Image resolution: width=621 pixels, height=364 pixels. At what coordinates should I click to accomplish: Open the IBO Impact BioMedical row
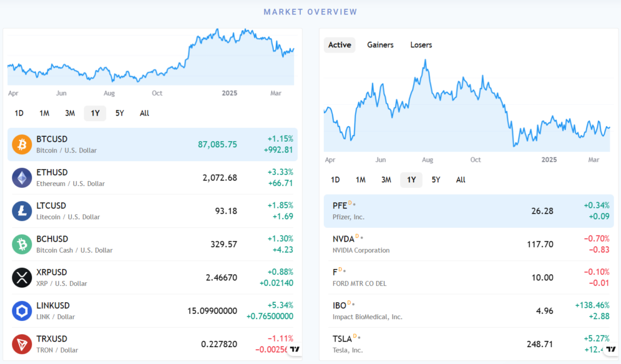468,311
